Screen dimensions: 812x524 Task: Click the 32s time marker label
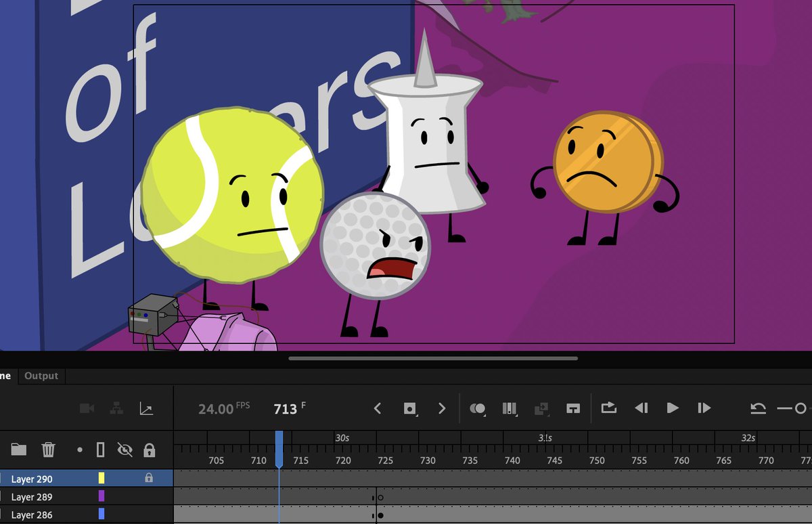coord(748,437)
